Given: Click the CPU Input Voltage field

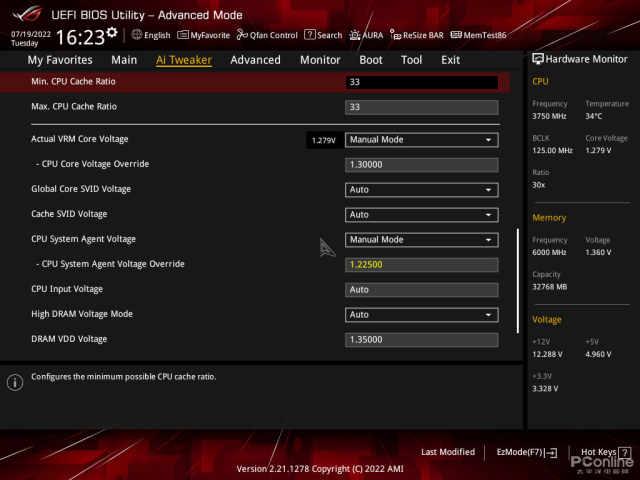Looking at the screenshot, I should [422, 290].
